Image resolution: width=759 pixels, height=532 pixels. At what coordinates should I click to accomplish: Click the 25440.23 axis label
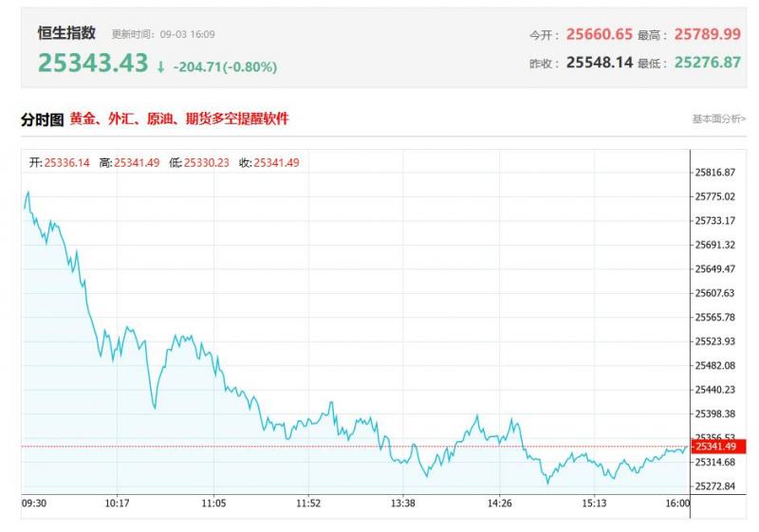(x=715, y=390)
